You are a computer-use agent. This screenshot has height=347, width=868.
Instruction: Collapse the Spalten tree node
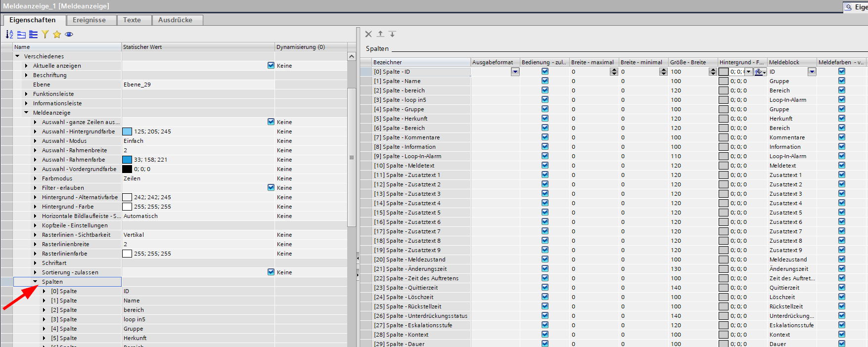coord(35,282)
